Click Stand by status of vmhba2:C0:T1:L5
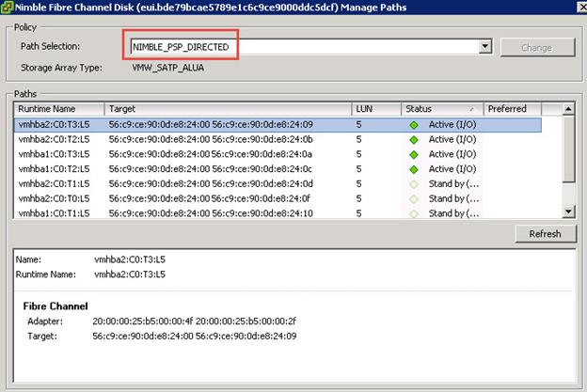 (453, 183)
